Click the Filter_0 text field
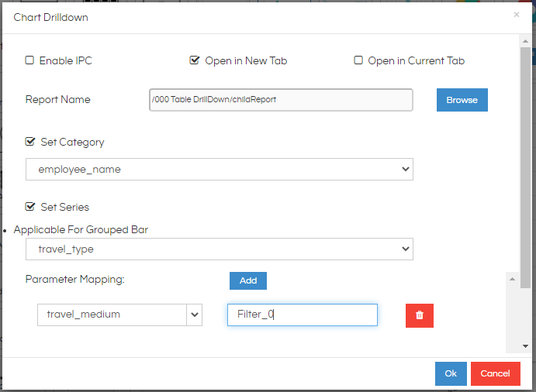Image resolution: width=536 pixels, height=392 pixels. (x=303, y=315)
